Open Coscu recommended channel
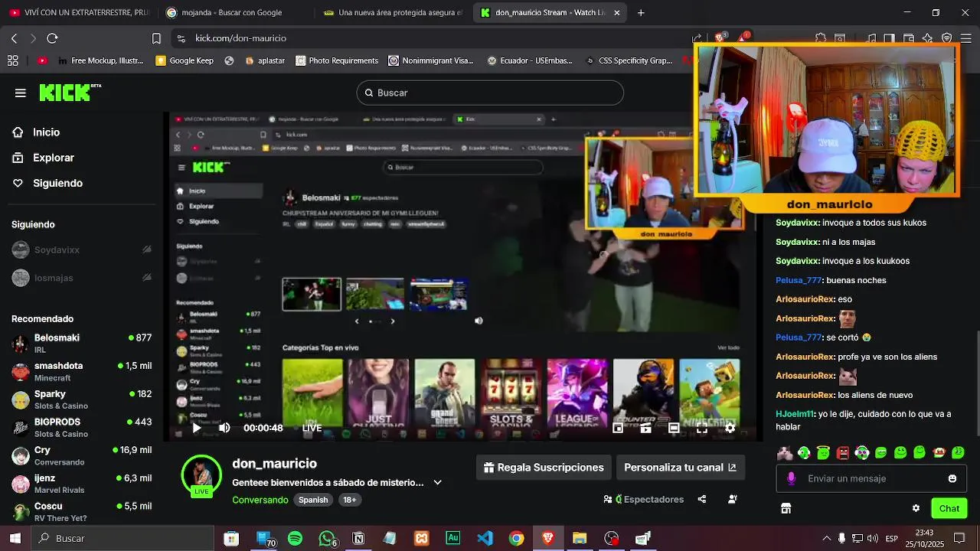This screenshot has height=551, width=980. (x=82, y=512)
